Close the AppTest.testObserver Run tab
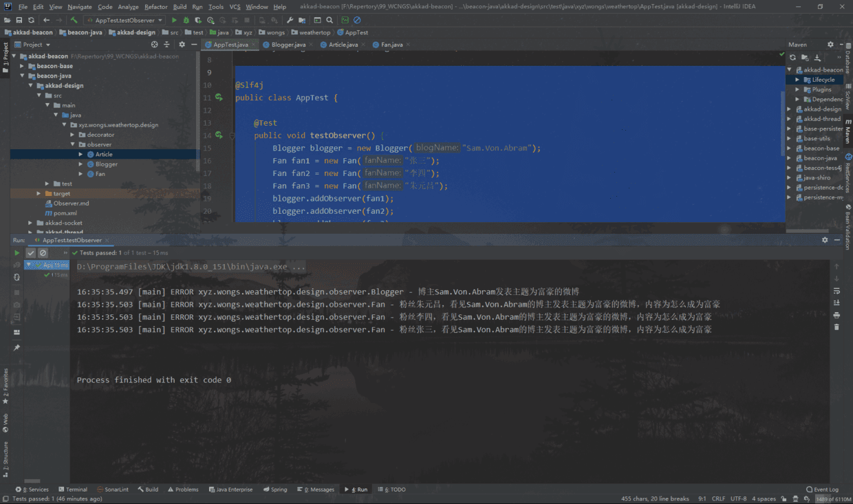The height and width of the screenshot is (504, 853). coord(107,240)
